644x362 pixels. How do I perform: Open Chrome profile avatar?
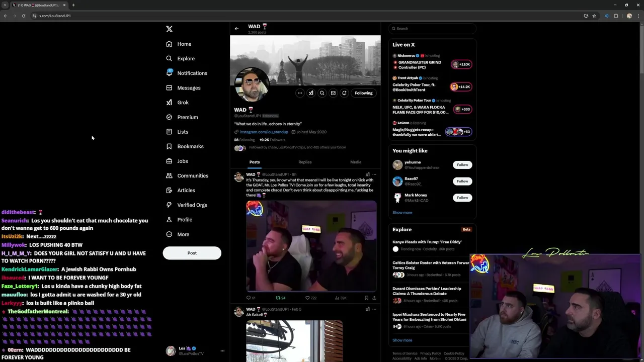[629, 16]
